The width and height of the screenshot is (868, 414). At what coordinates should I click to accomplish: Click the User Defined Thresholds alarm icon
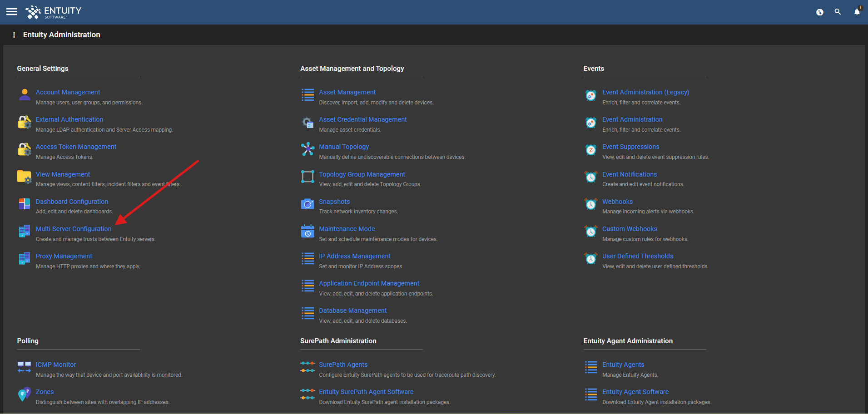[591, 259]
